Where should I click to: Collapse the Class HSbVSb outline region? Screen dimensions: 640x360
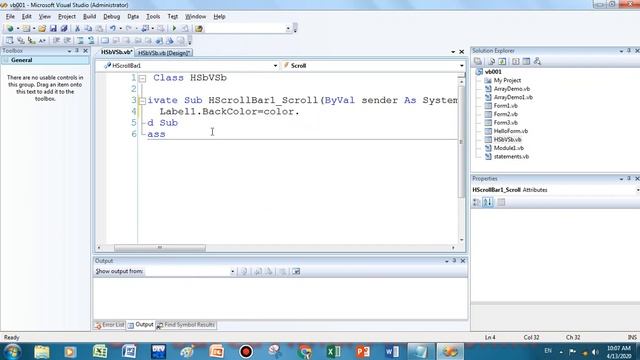click(x=142, y=78)
